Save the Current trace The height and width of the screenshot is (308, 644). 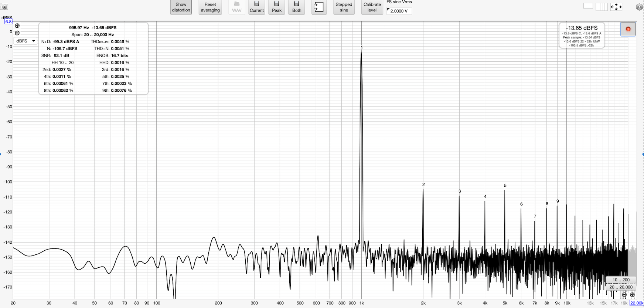tap(257, 7)
